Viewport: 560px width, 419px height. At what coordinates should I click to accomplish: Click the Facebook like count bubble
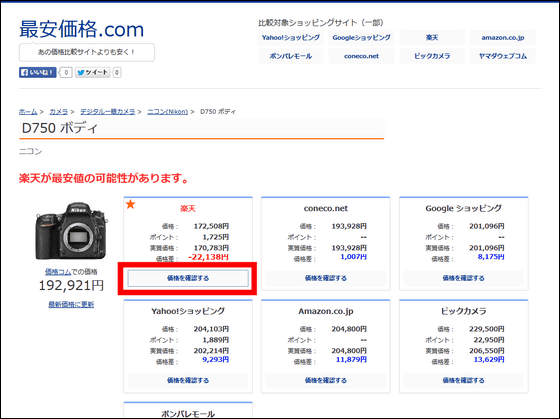pos(66,73)
